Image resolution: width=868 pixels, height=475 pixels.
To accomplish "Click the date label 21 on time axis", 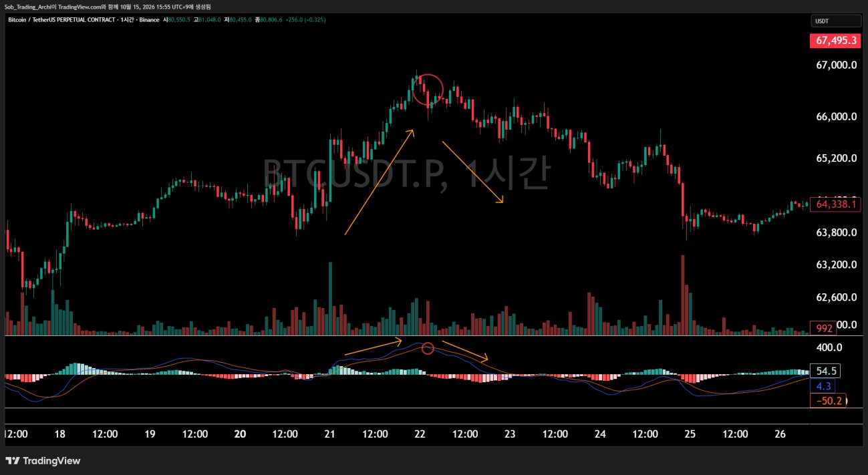I will (x=329, y=434).
